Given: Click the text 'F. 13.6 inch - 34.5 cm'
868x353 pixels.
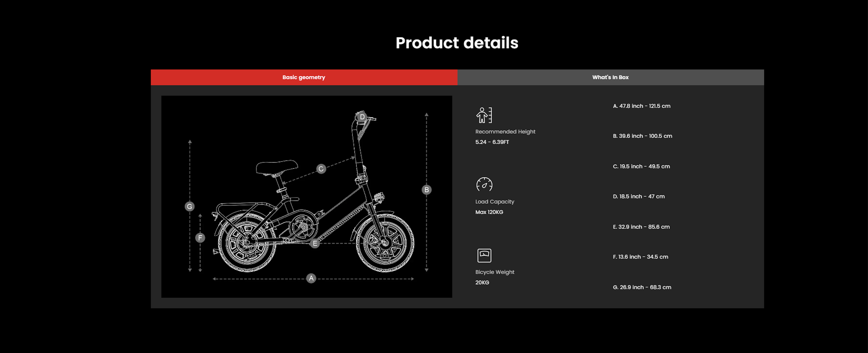Looking at the screenshot, I should coord(640,257).
